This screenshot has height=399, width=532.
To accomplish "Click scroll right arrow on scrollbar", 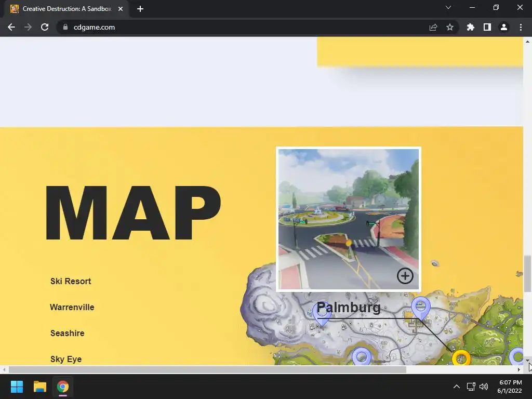I will coord(519,369).
